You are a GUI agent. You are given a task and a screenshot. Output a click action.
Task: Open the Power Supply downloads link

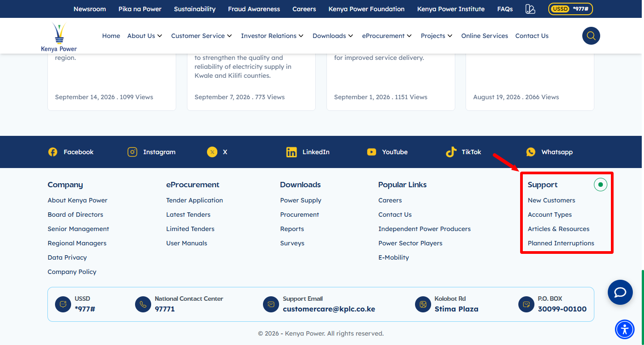click(301, 200)
